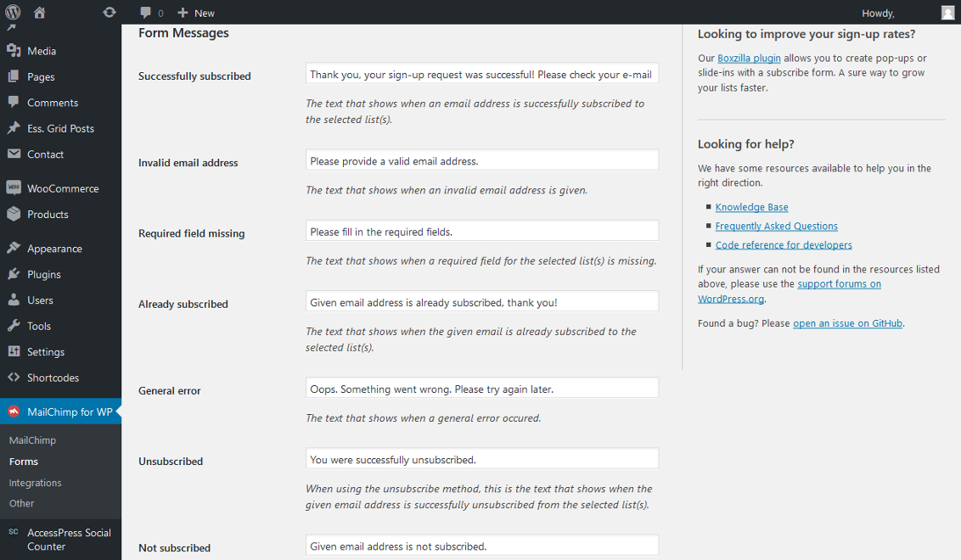Click the Settings sidebar icon
This screenshot has height=560, width=961.
(x=14, y=351)
